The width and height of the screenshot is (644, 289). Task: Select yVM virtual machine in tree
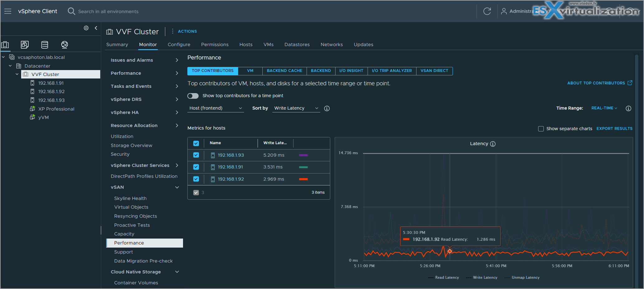pyautogui.click(x=43, y=117)
